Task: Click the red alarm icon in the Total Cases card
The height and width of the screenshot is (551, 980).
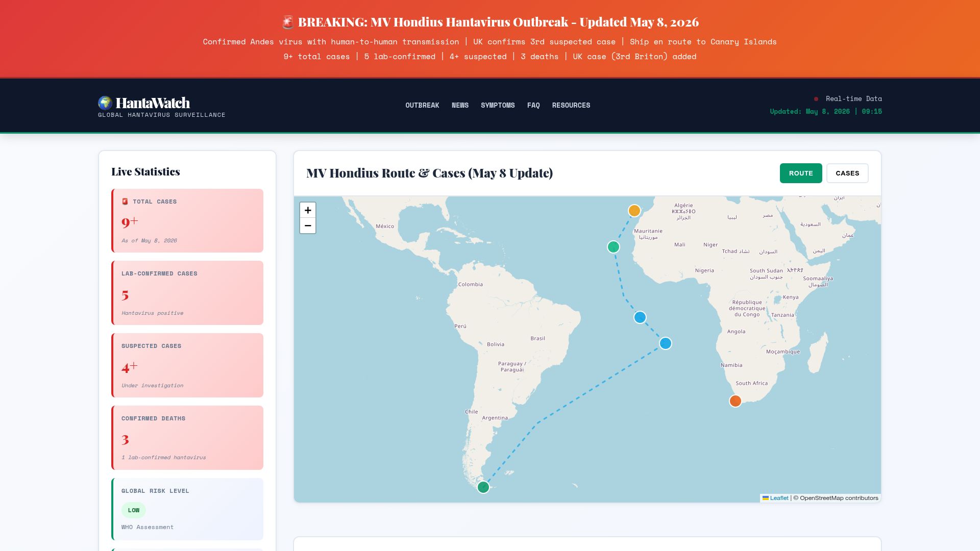Action: coord(125,202)
